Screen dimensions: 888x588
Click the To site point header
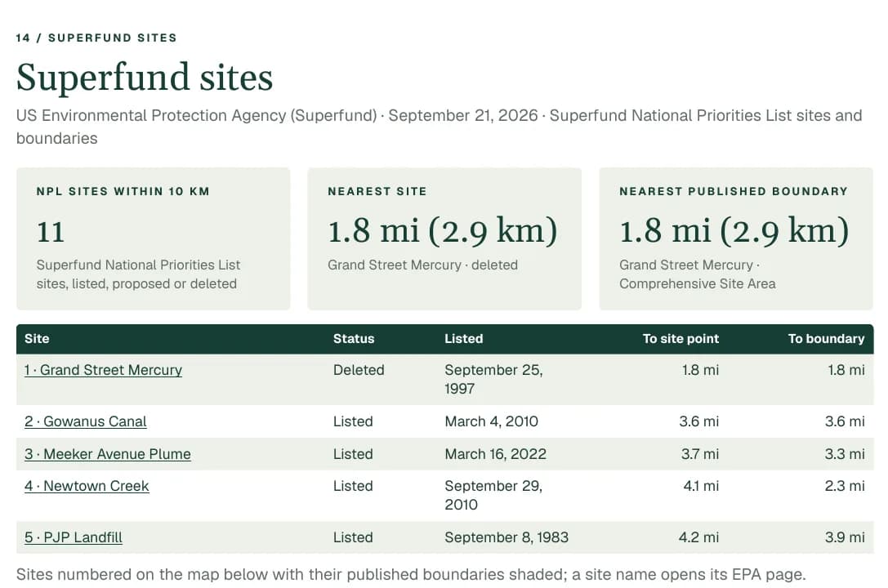681,338
